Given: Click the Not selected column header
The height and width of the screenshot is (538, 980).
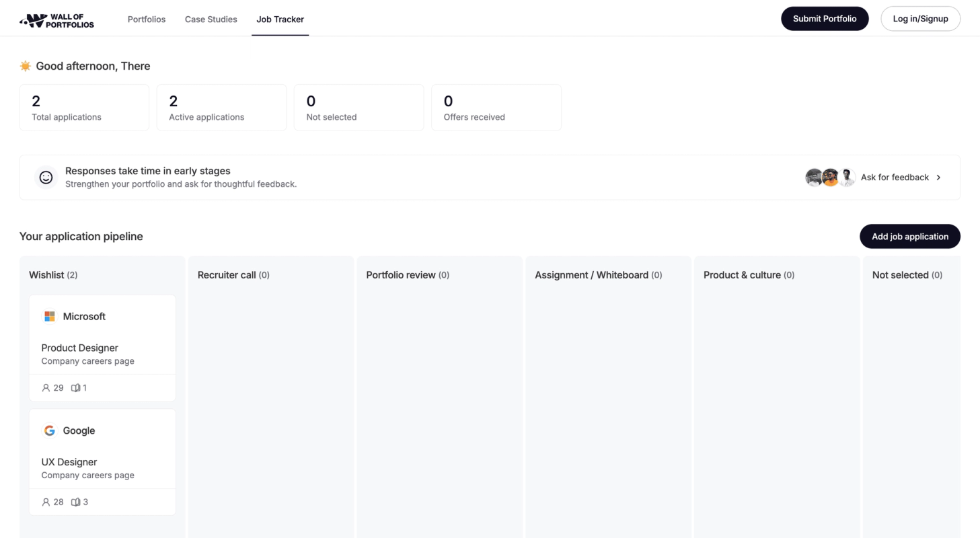Looking at the screenshot, I should (907, 275).
